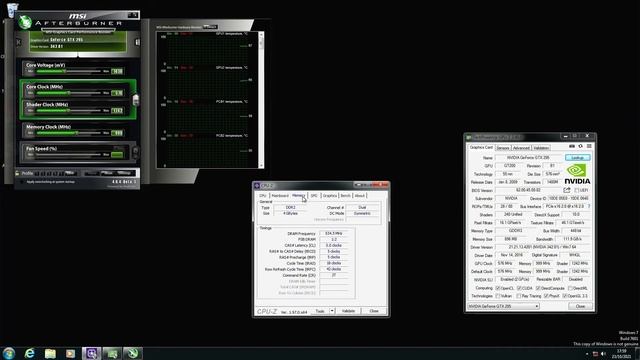The width and height of the screenshot is (640, 360).
Task: Click the BIOS save/share icon in GPU-Z
Action: coord(567,190)
